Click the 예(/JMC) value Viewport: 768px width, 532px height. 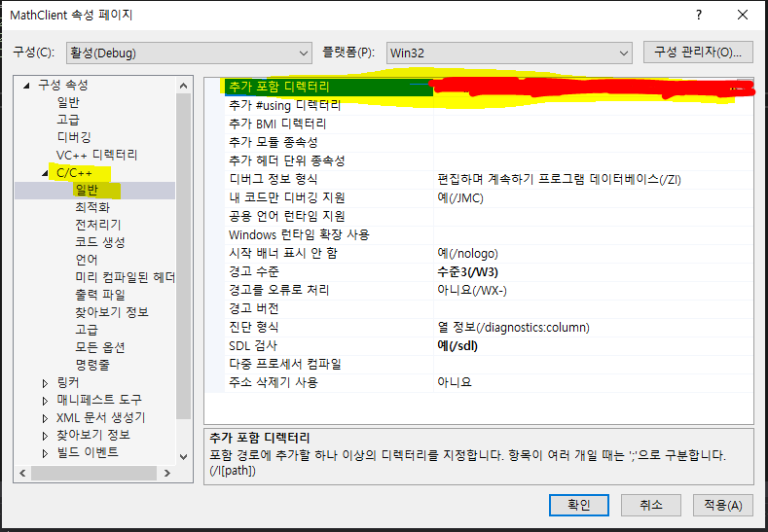pos(460,197)
